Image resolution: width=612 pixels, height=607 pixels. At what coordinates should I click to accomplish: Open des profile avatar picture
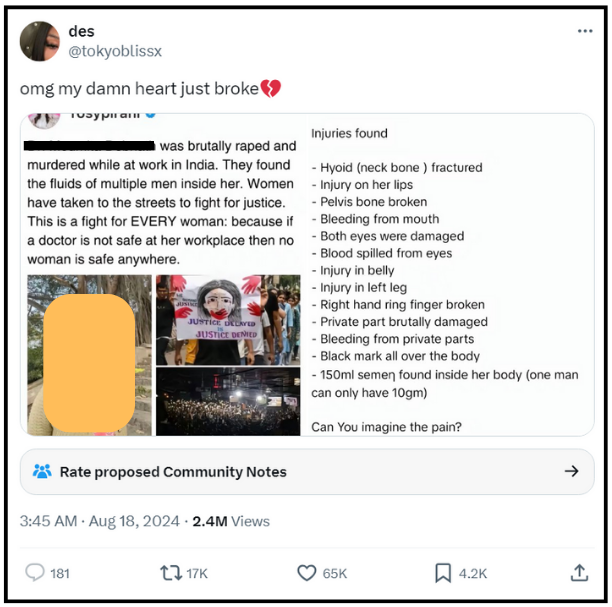pyautogui.click(x=40, y=41)
